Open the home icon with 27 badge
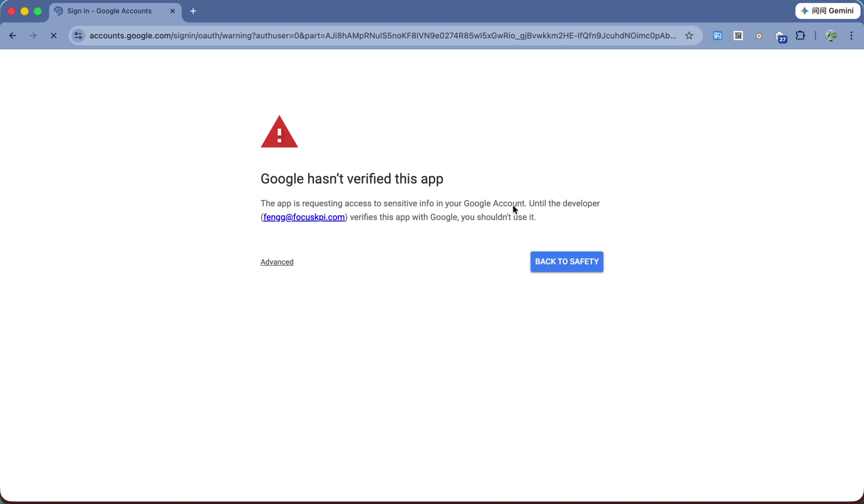 click(781, 36)
